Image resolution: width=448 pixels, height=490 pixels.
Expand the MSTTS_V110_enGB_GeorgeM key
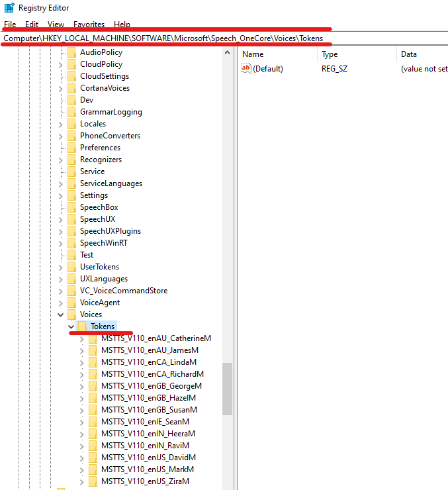click(x=82, y=387)
